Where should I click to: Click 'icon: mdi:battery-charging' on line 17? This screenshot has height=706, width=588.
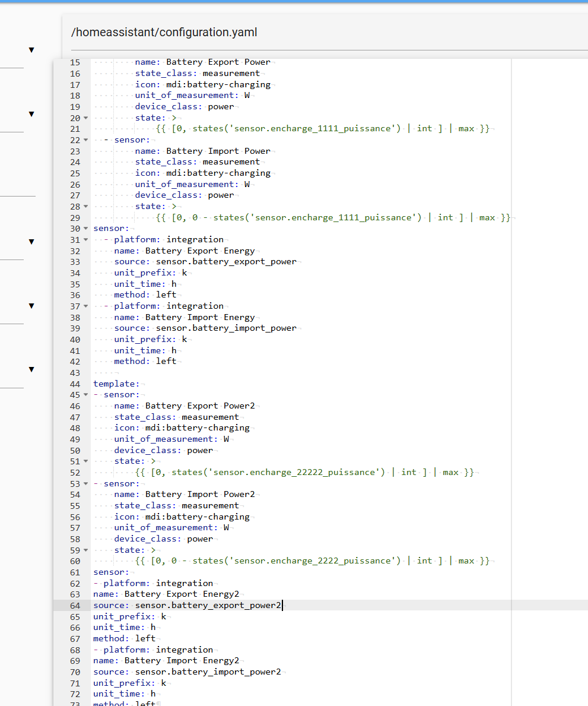203,84
